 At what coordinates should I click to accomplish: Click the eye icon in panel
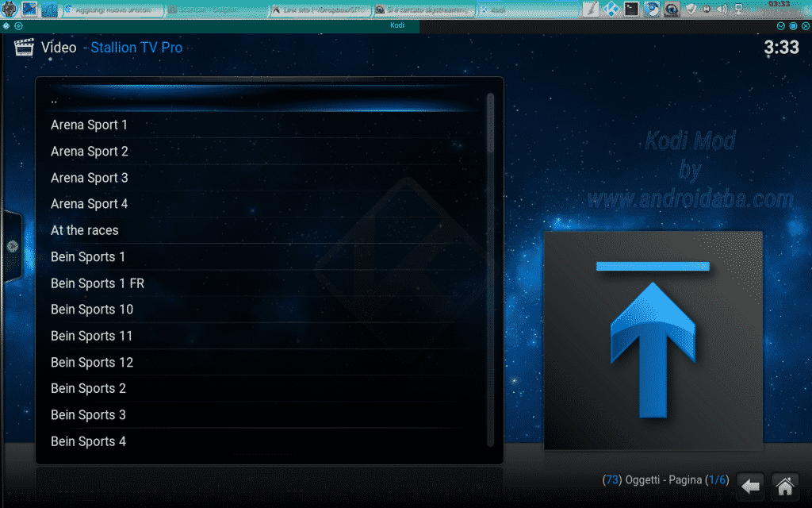click(x=672, y=9)
